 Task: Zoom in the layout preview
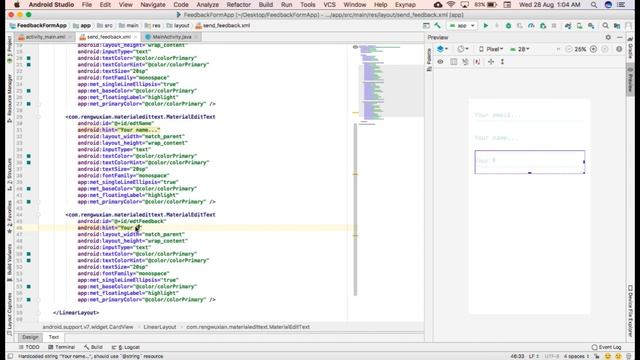(593, 49)
